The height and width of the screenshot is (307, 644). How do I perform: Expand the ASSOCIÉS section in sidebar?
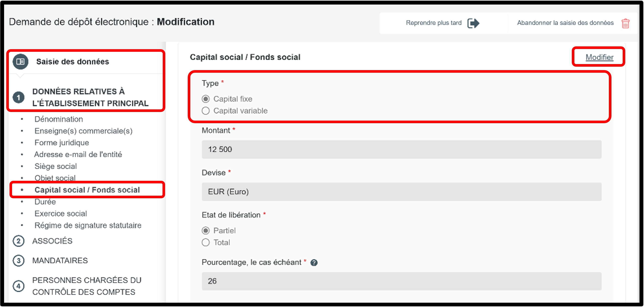(x=52, y=241)
